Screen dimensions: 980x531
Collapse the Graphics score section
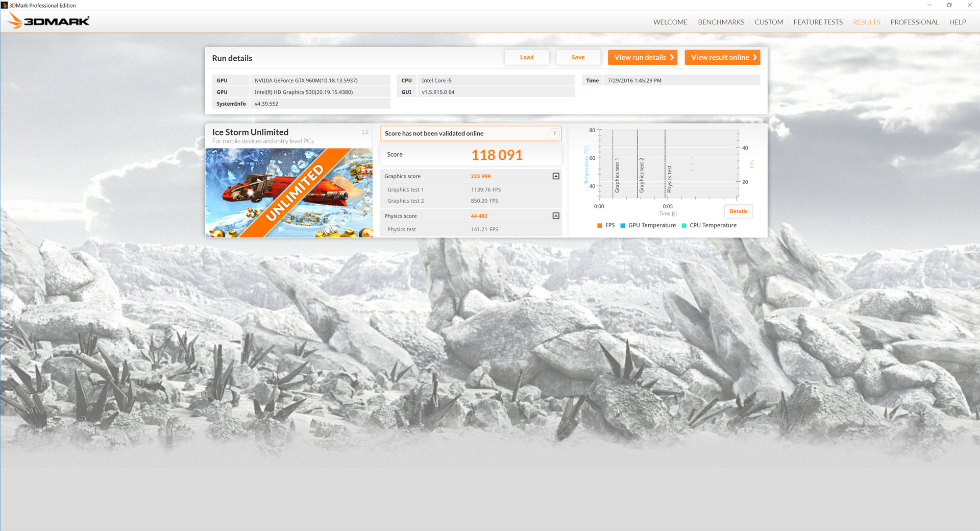click(x=556, y=176)
